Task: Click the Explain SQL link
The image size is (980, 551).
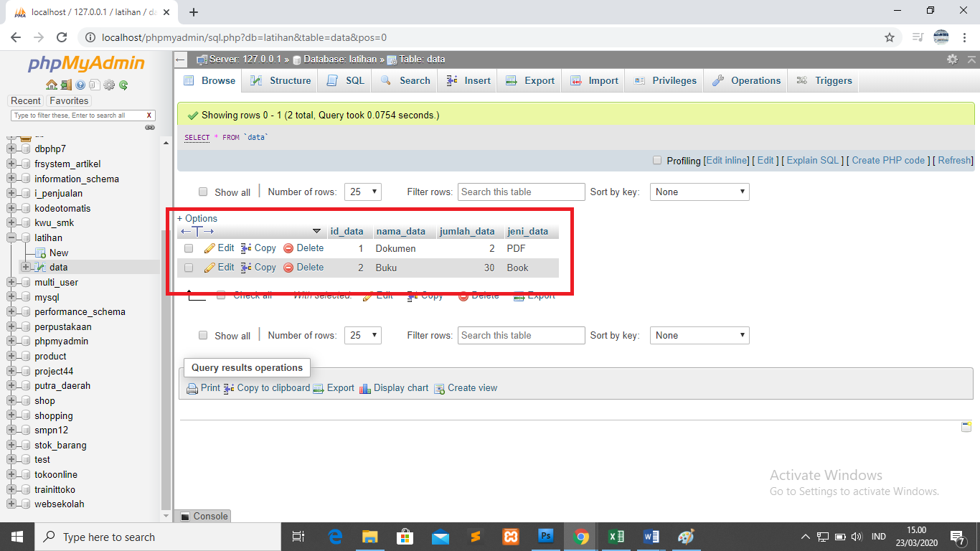Action: pos(812,160)
